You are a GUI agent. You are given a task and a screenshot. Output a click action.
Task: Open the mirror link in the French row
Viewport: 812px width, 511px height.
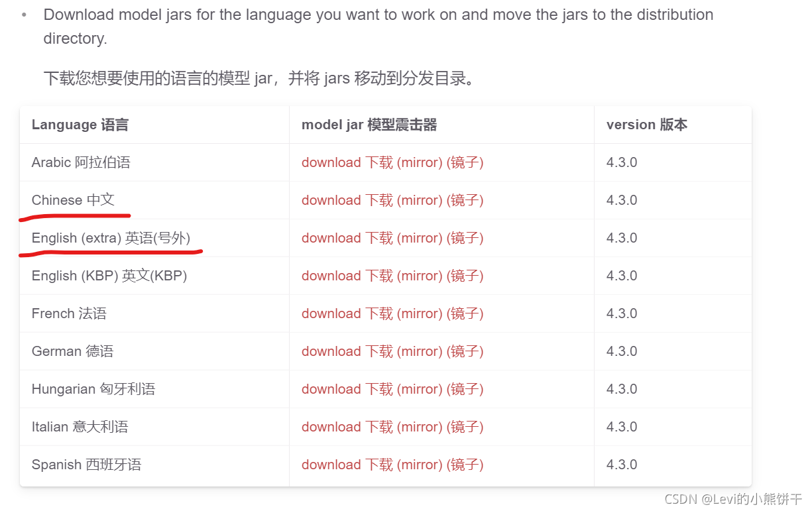440,313
